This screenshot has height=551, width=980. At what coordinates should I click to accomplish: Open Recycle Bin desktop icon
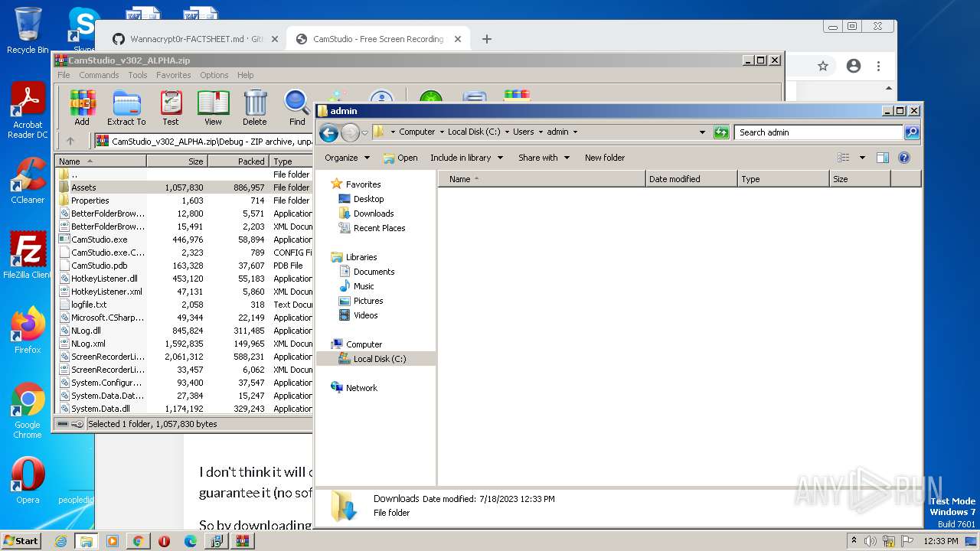tap(28, 31)
